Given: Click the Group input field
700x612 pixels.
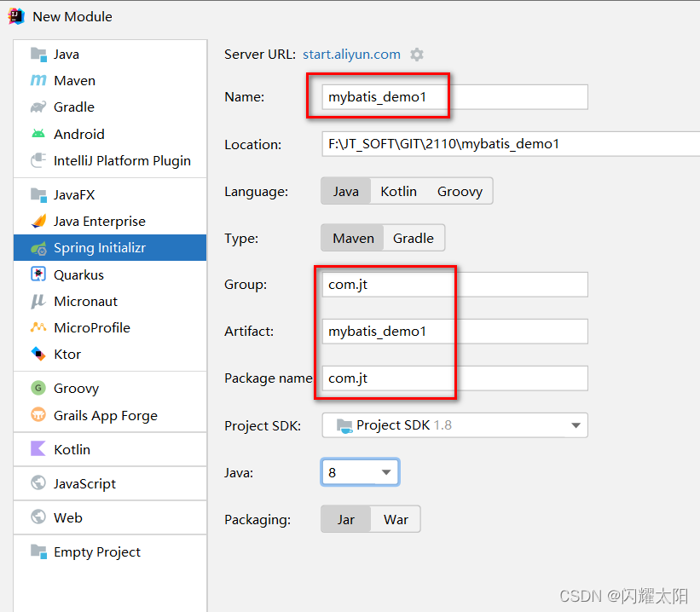Looking at the screenshot, I should click(455, 285).
